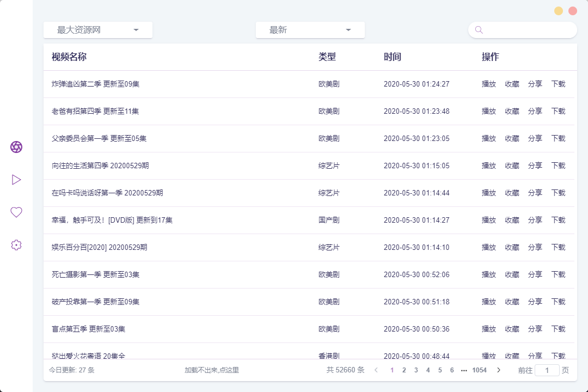This screenshot has height=392, width=588.
Task: Click the magnifier search icon
Action: (x=479, y=30)
